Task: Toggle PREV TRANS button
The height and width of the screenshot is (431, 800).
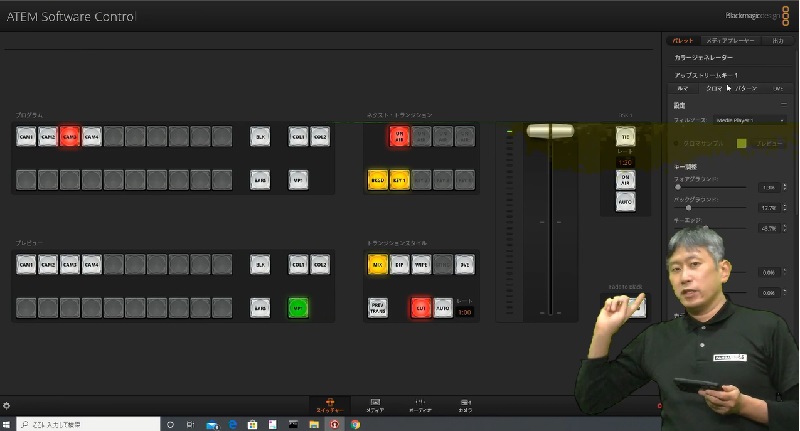Action: point(378,308)
